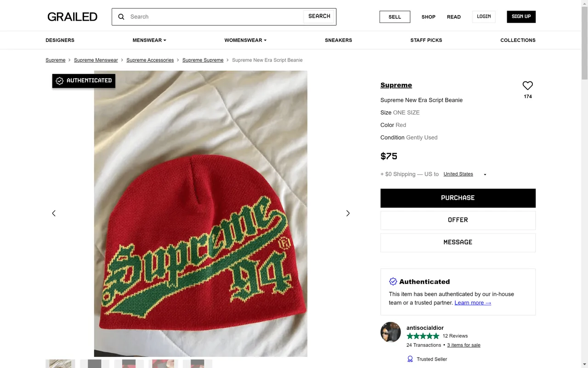
Task: Expand the WOMENSWEAR dropdown
Action: click(245, 40)
